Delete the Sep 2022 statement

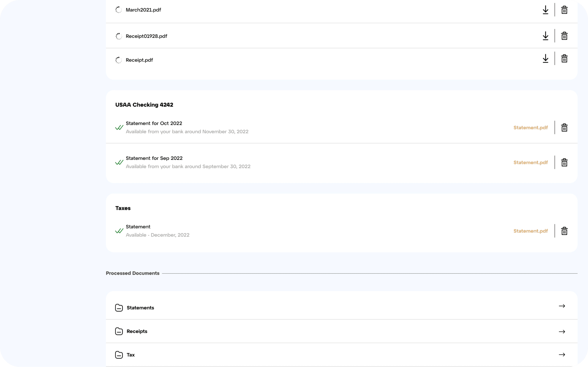[564, 162]
